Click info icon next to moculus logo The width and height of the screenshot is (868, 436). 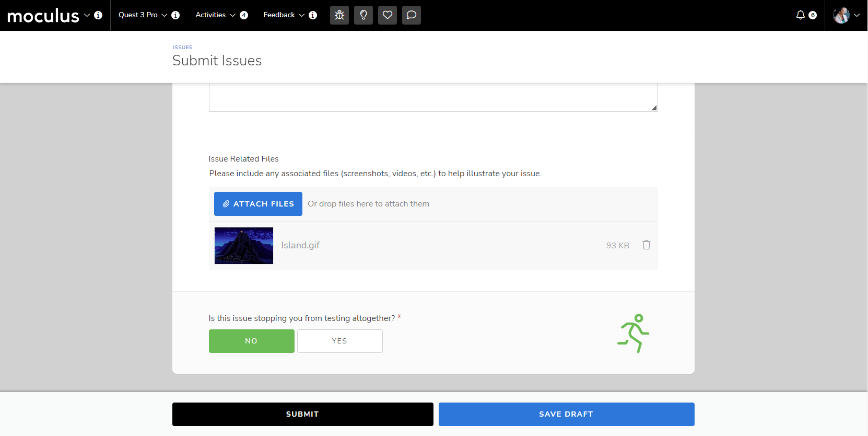[98, 15]
